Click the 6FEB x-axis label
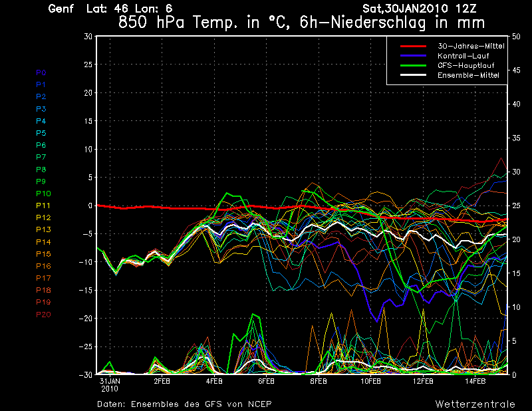This screenshot has width=532, height=411. 267,381
